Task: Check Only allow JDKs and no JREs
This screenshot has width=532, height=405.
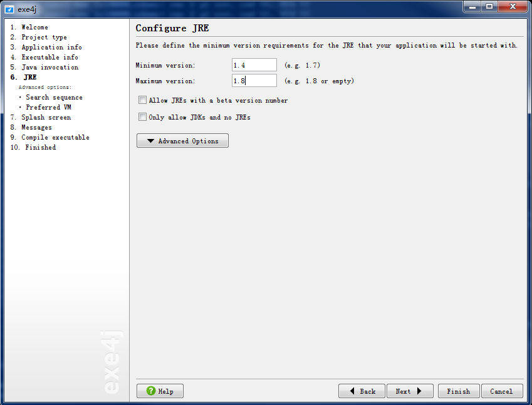Action: [x=142, y=117]
